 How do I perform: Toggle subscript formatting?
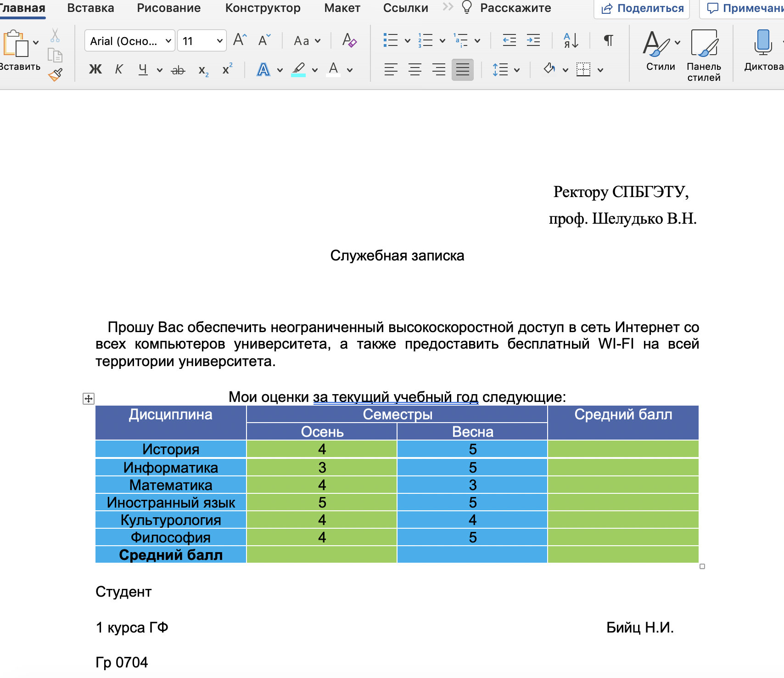(x=204, y=70)
